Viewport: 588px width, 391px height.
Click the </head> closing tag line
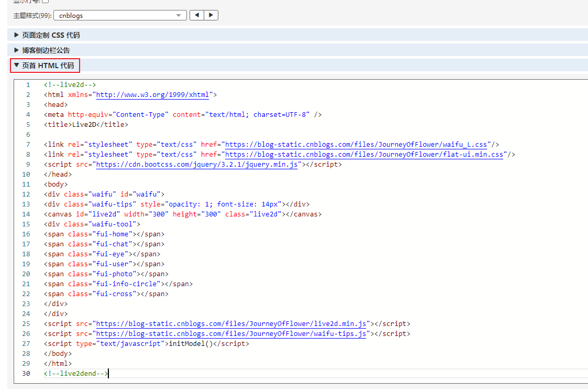[x=58, y=174]
